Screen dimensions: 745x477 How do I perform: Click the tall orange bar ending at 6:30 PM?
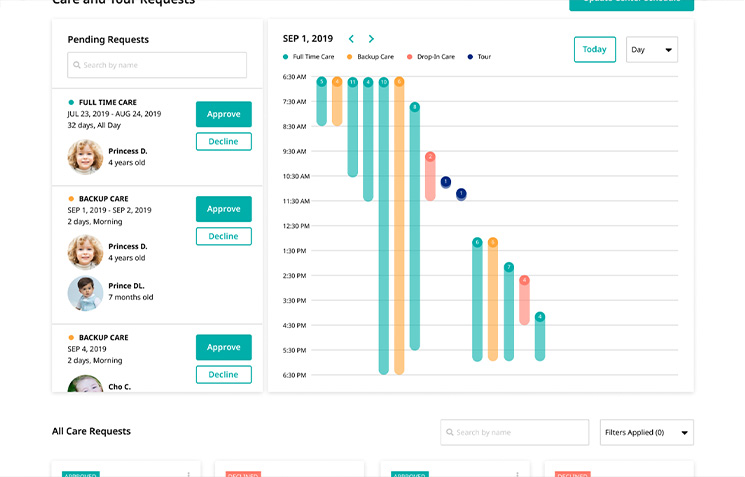(x=399, y=226)
